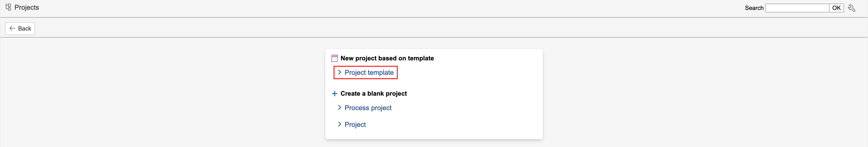Click the chevron next to the Project link

pos(339,124)
